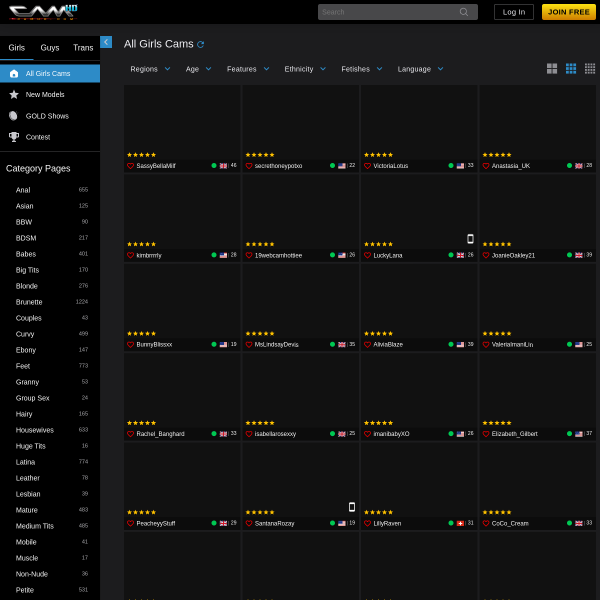Click the mobile icon on SantanaRozay's card
This screenshot has width=600, height=600.
tap(352, 507)
